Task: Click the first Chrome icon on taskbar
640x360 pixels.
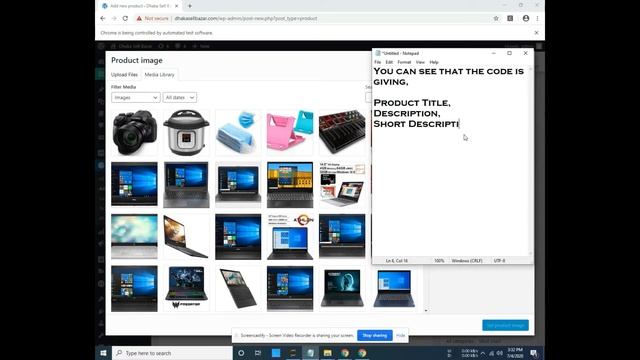Action: 345,353
